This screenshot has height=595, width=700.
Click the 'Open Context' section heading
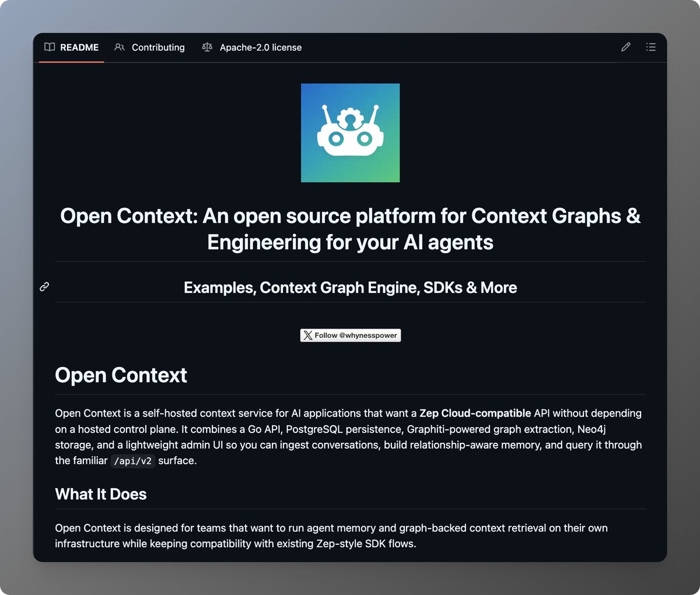click(x=121, y=375)
